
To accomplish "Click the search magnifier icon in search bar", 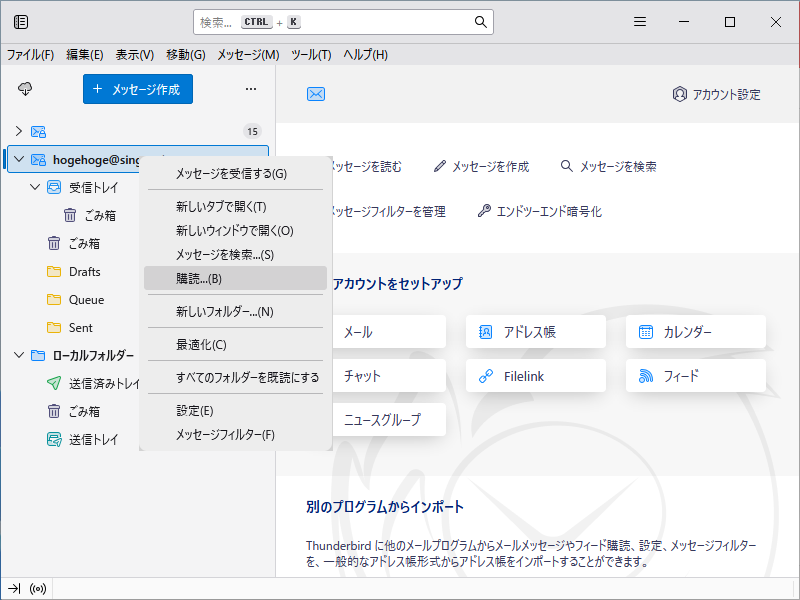I will (x=480, y=22).
